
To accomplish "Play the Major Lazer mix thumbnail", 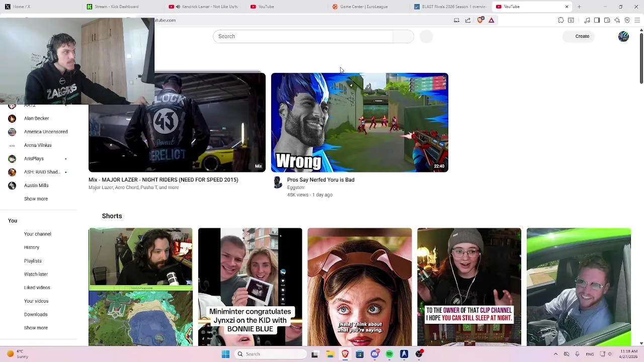I will [x=177, y=123].
